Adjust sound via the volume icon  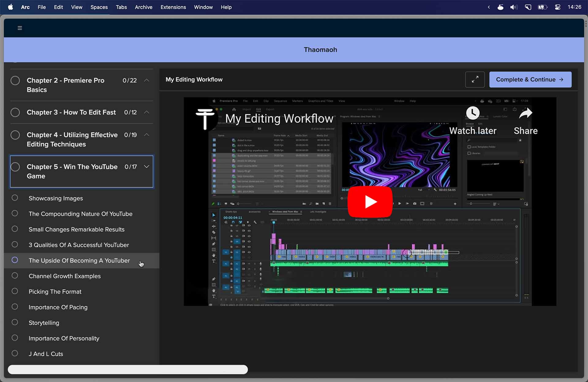[x=514, y=7]
